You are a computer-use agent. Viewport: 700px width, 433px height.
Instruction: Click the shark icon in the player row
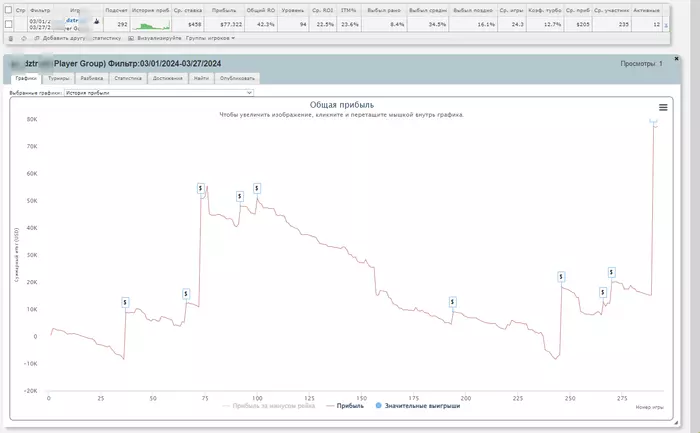pos(96,21)
